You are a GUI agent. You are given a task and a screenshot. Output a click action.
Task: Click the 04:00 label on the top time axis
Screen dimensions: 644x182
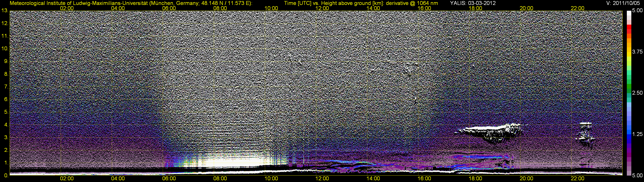tap(118, 8)
